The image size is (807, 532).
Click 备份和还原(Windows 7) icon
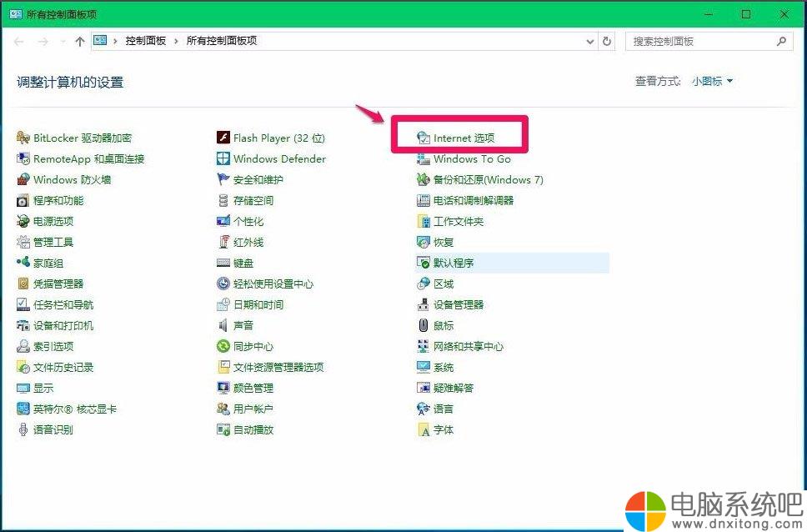point(423,180)
